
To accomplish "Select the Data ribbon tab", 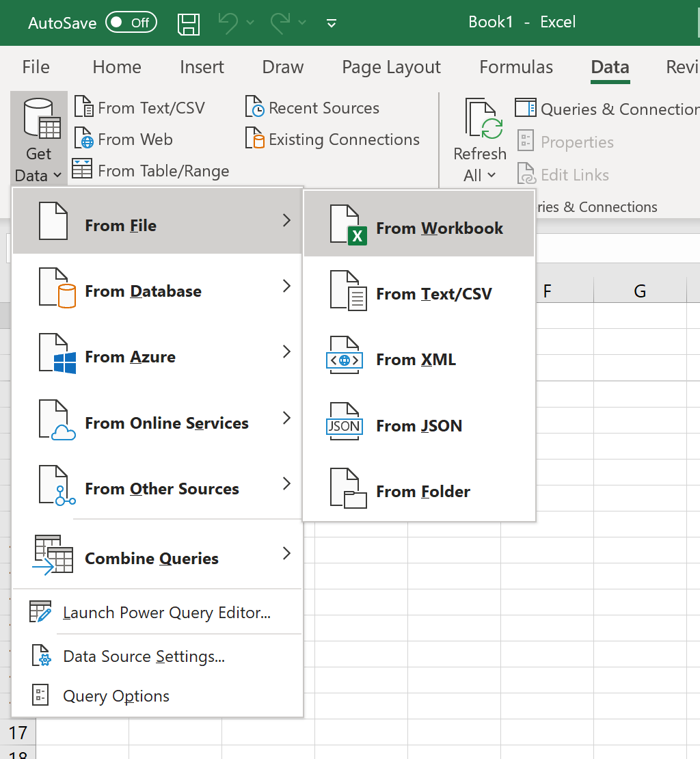I will pos(610,67).
